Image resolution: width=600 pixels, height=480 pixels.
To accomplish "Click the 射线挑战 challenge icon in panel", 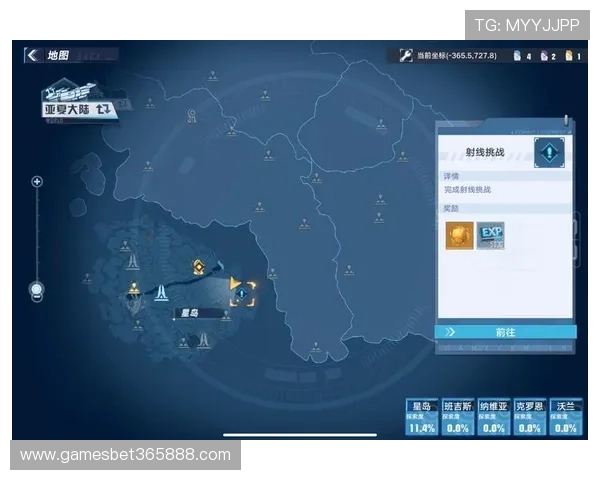I will [x=549, y=152].
